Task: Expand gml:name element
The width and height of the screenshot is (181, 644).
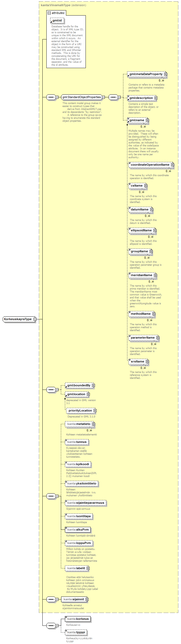Action: (147, 120)
